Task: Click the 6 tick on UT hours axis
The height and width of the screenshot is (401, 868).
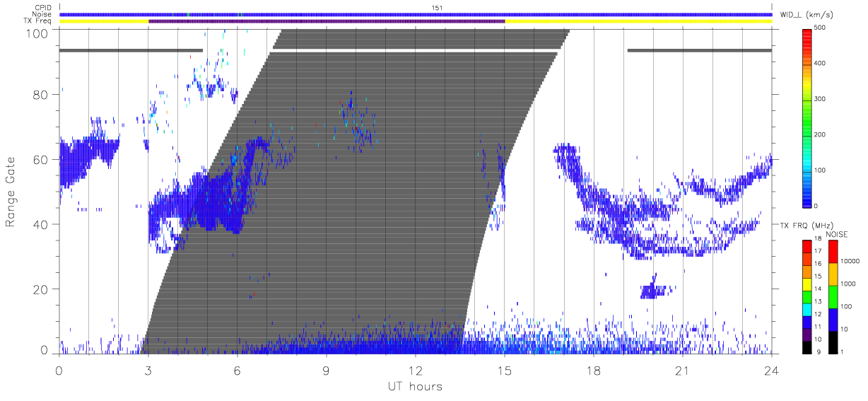Action: click(237, 370)
